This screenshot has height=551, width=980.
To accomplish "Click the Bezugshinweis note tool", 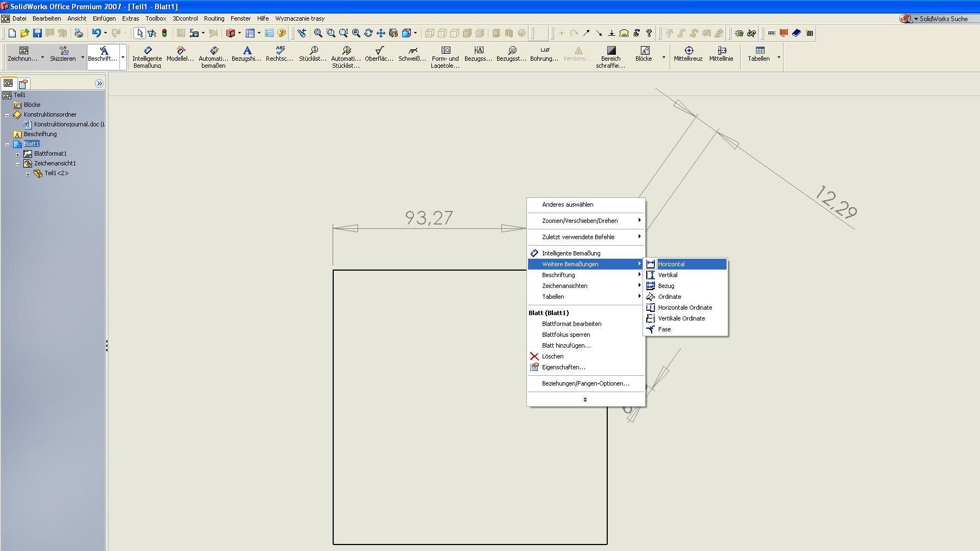I will click(x=246, y=54).
